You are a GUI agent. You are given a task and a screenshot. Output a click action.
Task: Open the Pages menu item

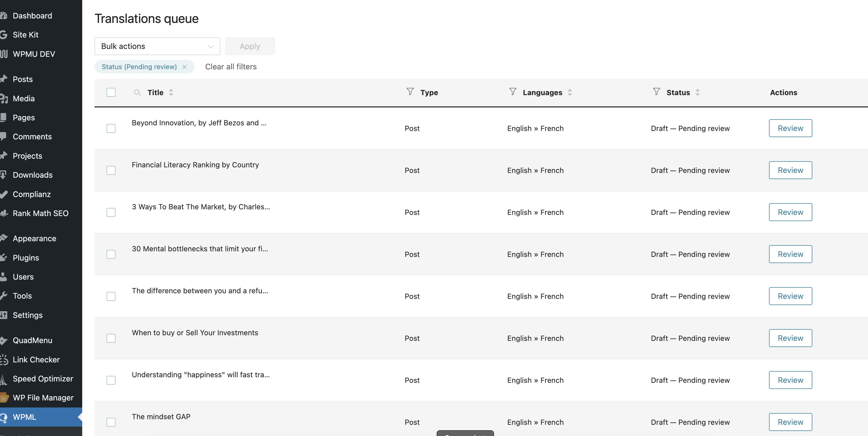[23, 117]
